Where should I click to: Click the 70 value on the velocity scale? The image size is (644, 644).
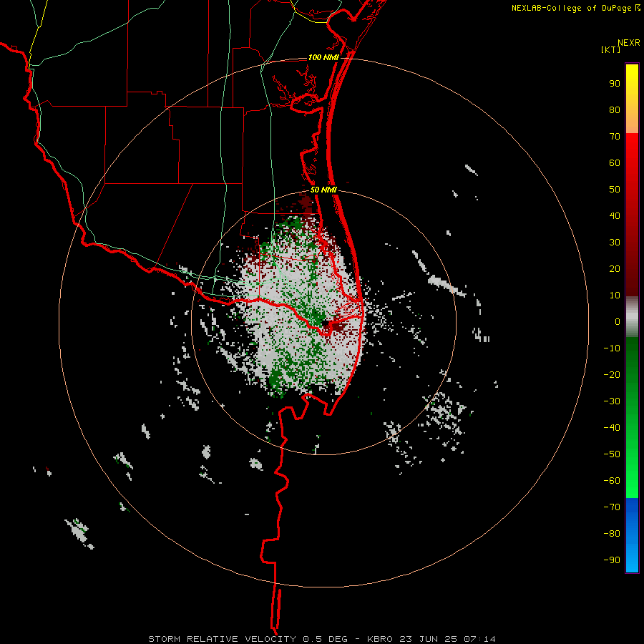(615, 137)
